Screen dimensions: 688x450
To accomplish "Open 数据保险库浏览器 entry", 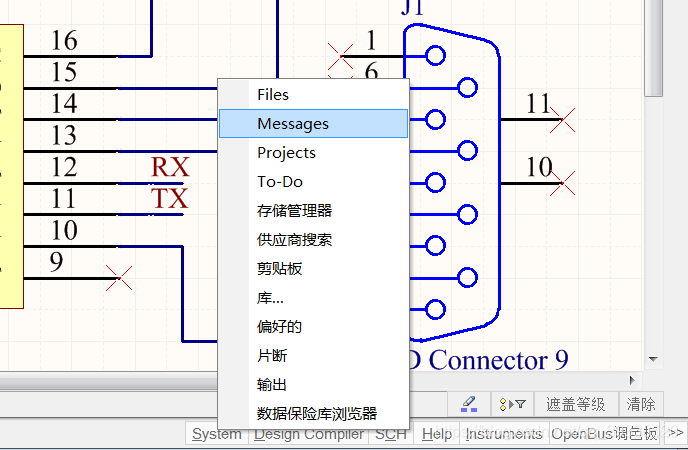I will (313, 413).
